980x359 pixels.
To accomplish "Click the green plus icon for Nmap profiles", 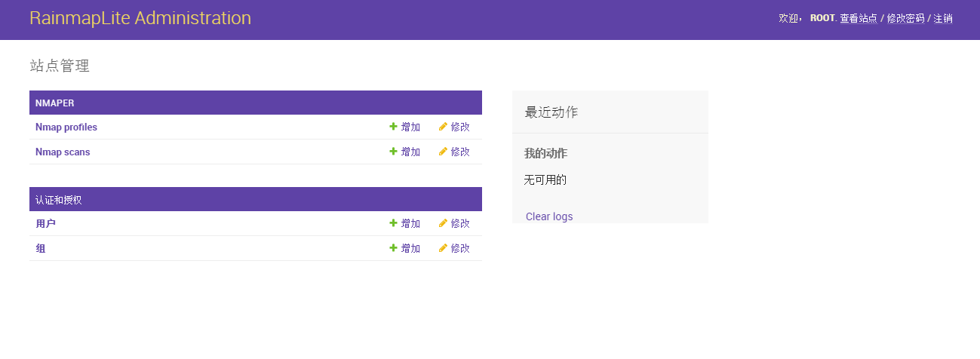I will (393, 127).
